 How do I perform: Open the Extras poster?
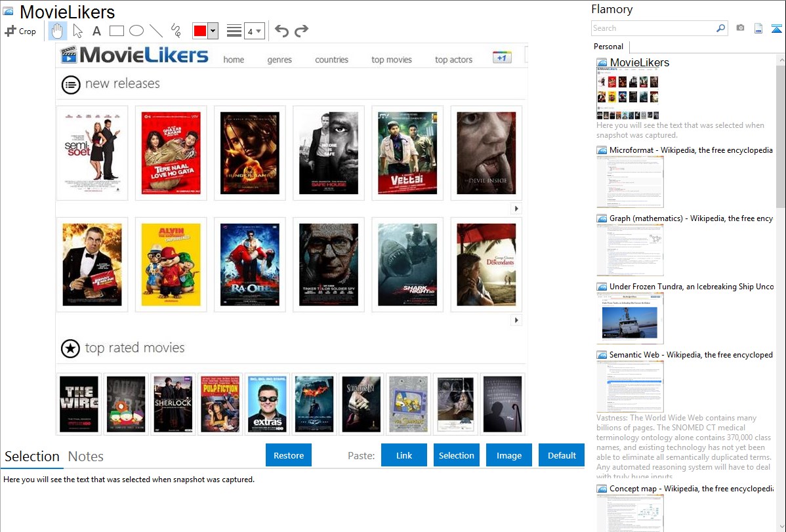267,404
